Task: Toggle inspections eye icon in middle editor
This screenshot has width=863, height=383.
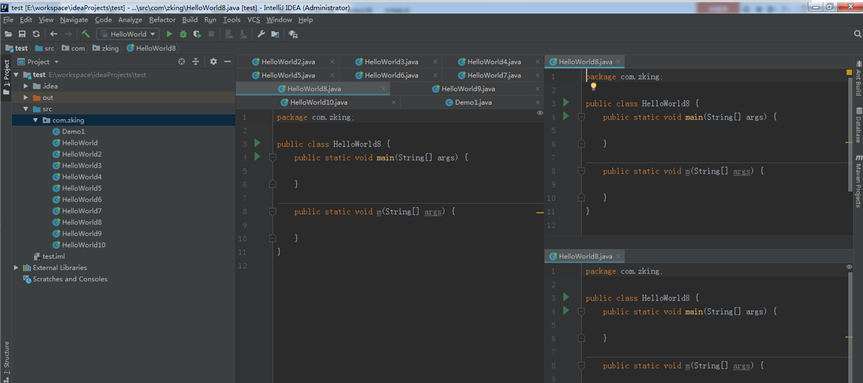Action: [x=540, y=113]
